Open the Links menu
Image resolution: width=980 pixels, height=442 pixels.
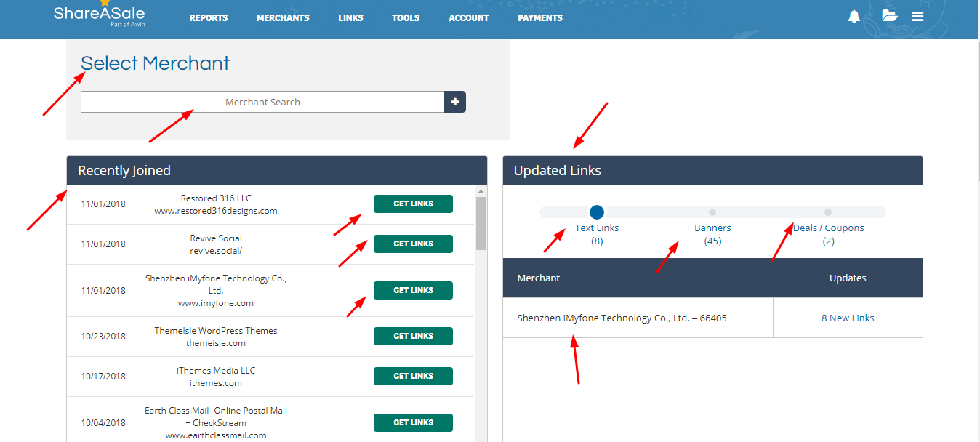point(350,18)
